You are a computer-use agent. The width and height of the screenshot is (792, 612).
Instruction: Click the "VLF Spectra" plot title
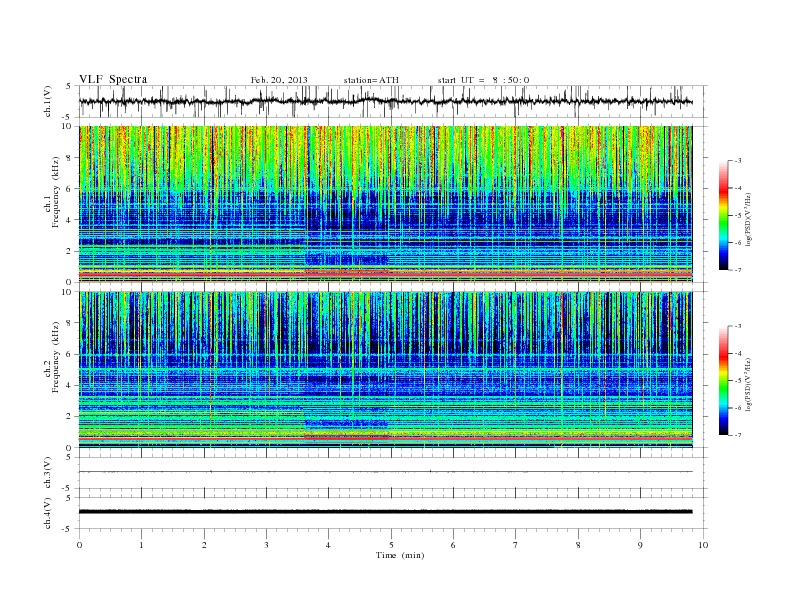click(x=113, y=79)
